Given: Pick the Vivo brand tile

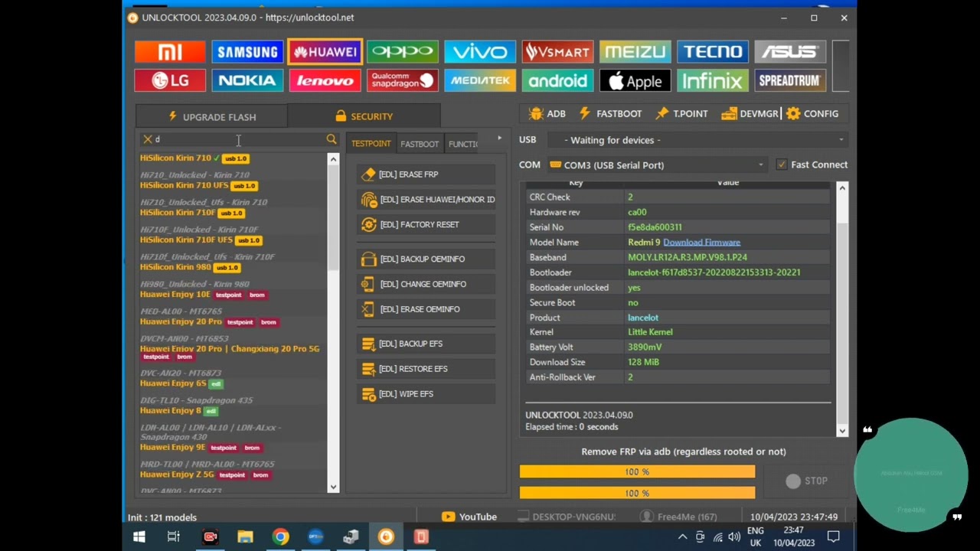Looking at the screenshot, I should point(480,51).
